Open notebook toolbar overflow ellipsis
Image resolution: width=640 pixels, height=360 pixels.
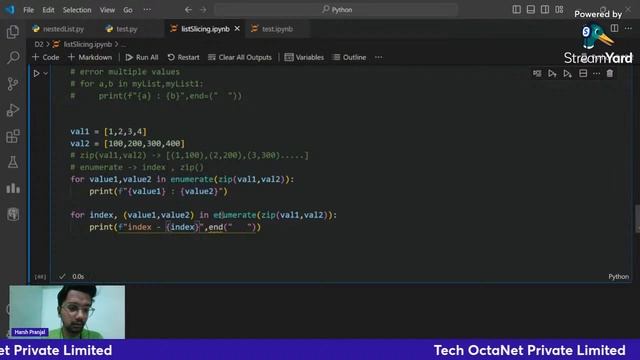click(379, 58)
